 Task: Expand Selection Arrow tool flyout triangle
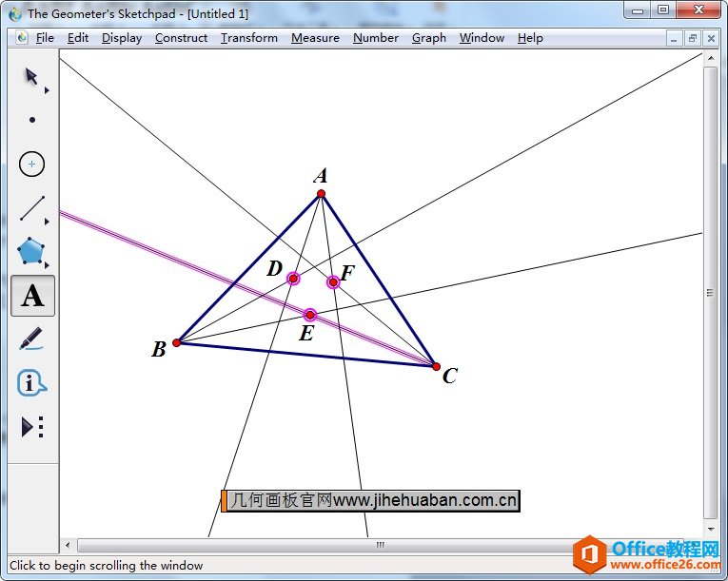pyautogui.click(x=47, y=90)
